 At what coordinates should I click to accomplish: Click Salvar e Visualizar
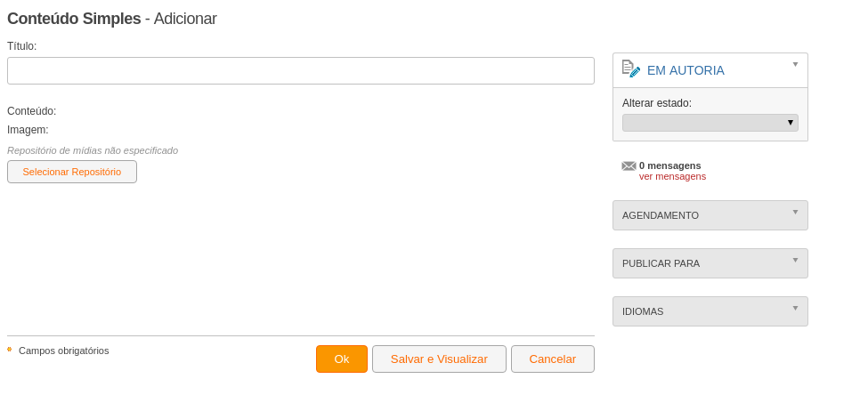[x=439, y=359]
